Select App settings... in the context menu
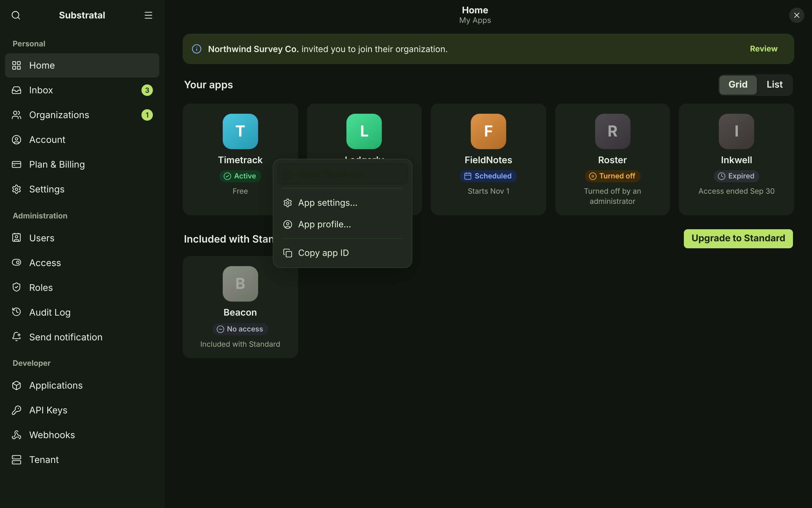Screen dimensions: 812x508 pyautogui.click(x=342, y=203)
